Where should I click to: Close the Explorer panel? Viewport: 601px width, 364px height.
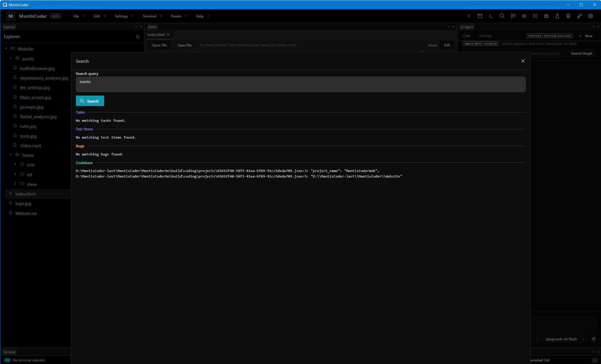coord(136,27)
